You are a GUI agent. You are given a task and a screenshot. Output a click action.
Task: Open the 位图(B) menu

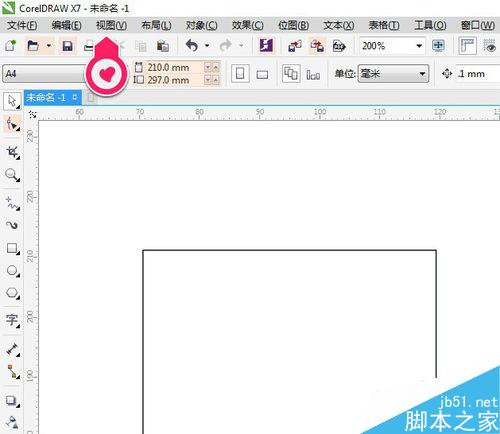[293, 25]
